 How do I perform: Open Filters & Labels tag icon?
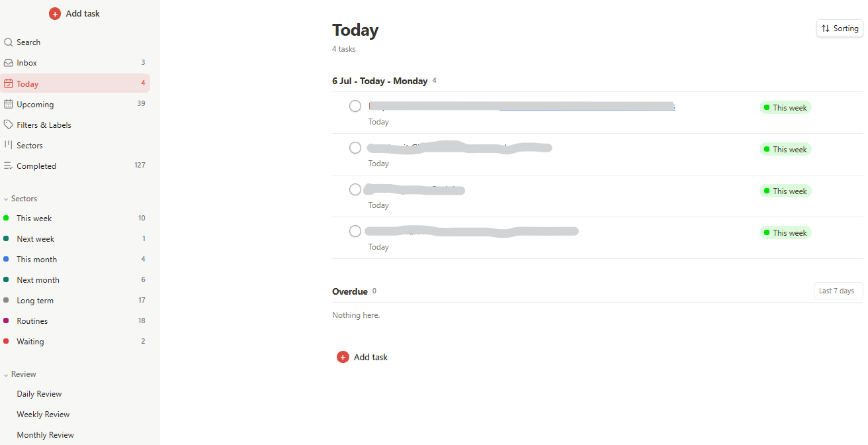[x=9, y=125]
